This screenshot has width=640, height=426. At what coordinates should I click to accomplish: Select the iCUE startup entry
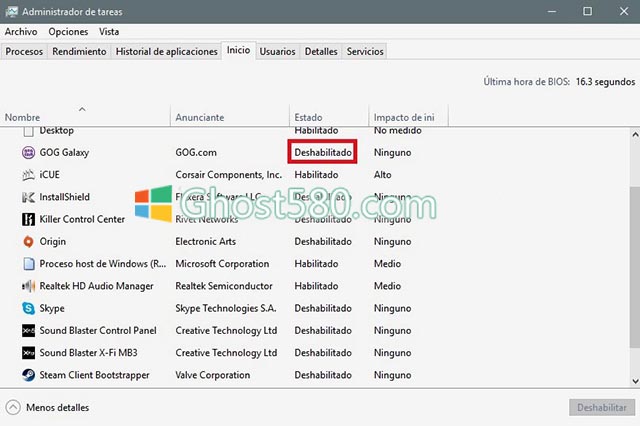[49, 175]
